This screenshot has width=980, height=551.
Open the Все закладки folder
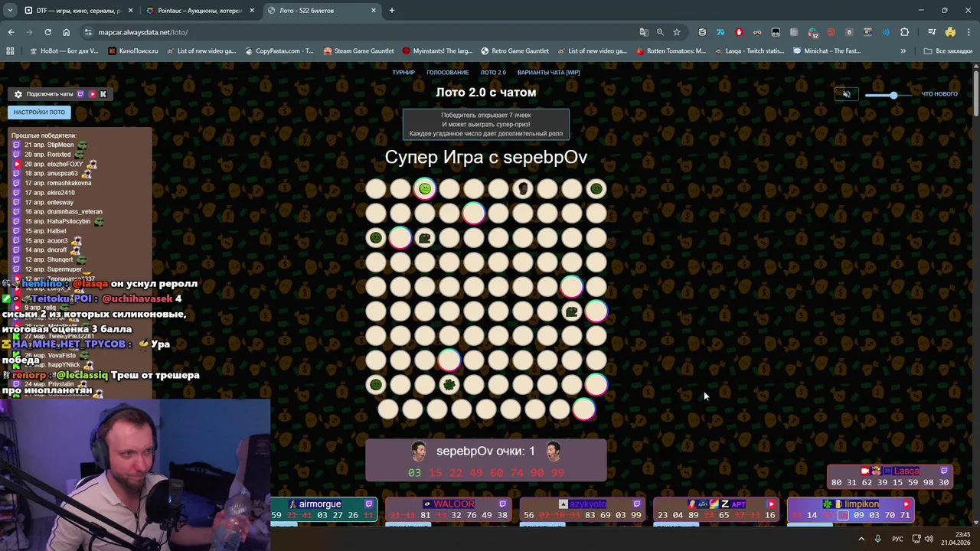[948, 51]
